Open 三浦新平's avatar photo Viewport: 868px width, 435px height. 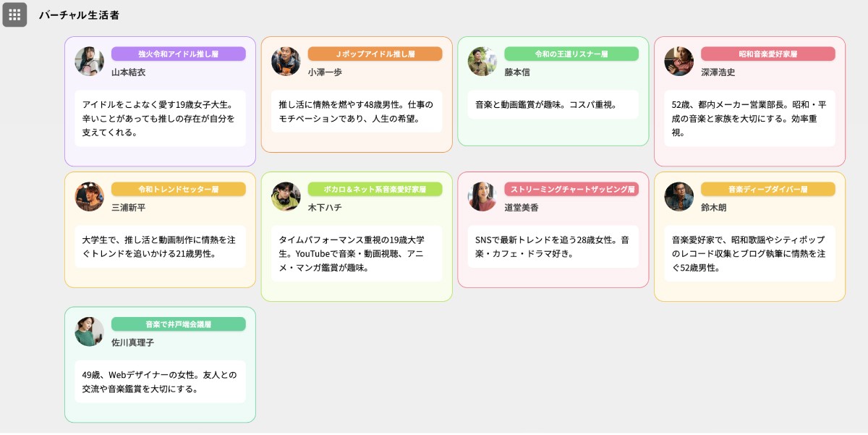click(89, 197)
